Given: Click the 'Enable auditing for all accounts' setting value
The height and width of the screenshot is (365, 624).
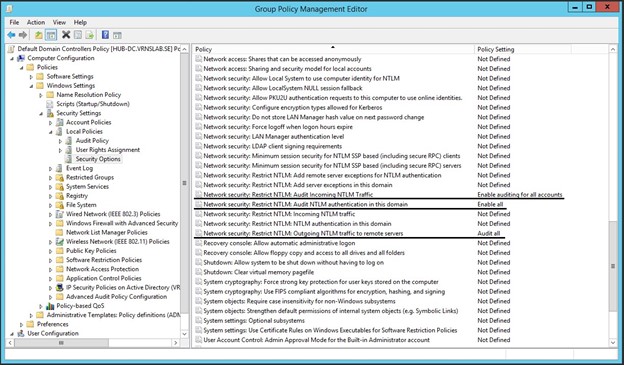Looking at the screenshot, I should (520, 195).
